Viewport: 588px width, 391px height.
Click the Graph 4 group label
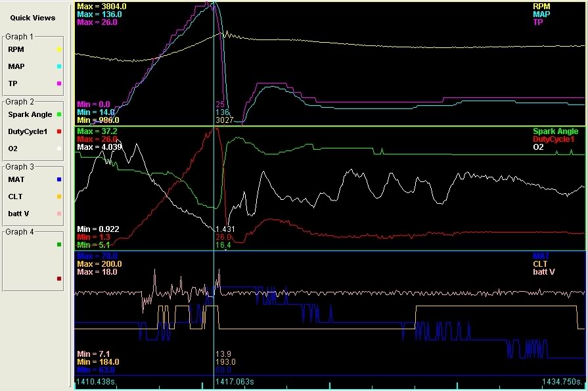pos(20,232)
